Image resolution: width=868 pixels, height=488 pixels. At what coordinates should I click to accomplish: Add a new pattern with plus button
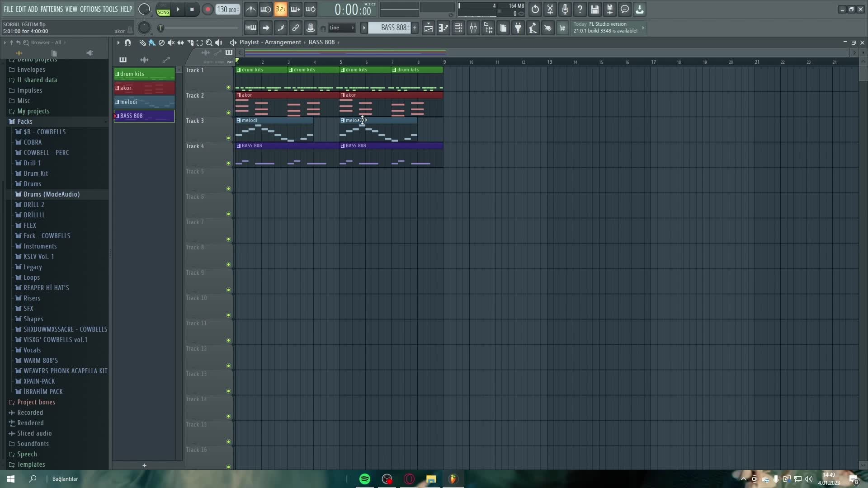pyautogui.click(x=415, y=28)
